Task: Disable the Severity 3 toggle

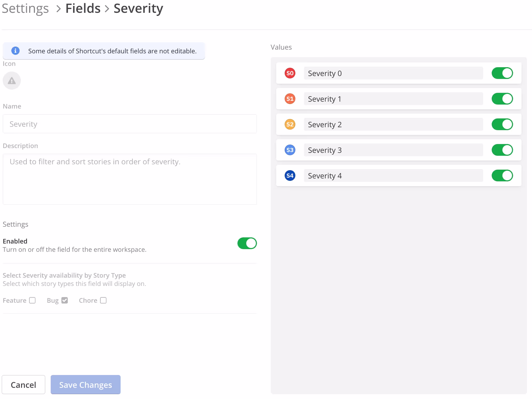Action: pyautogui.click(x=502, y=150)
